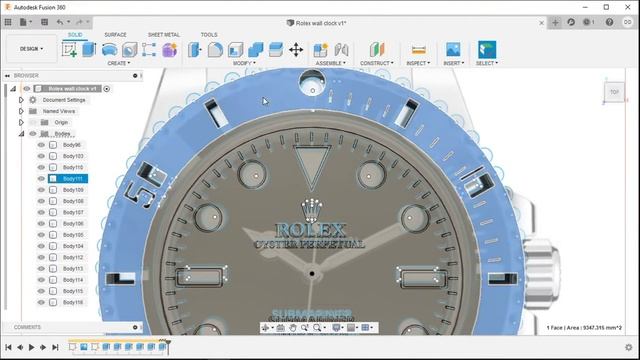Switch to the SOLID tab
The height and width of the screenshot is (360, 640).
[75, 35]
